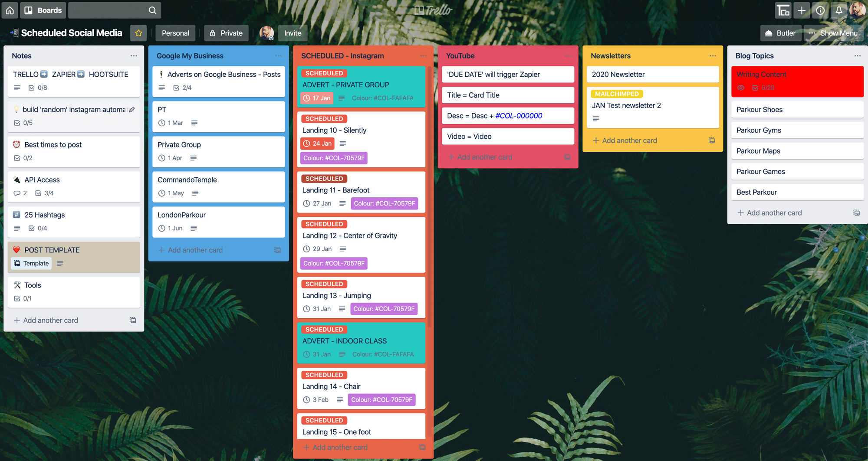This screenshot has height=461, width=868.
Task: Add another card in Google My Business
Action: click(x=191, y=250)
